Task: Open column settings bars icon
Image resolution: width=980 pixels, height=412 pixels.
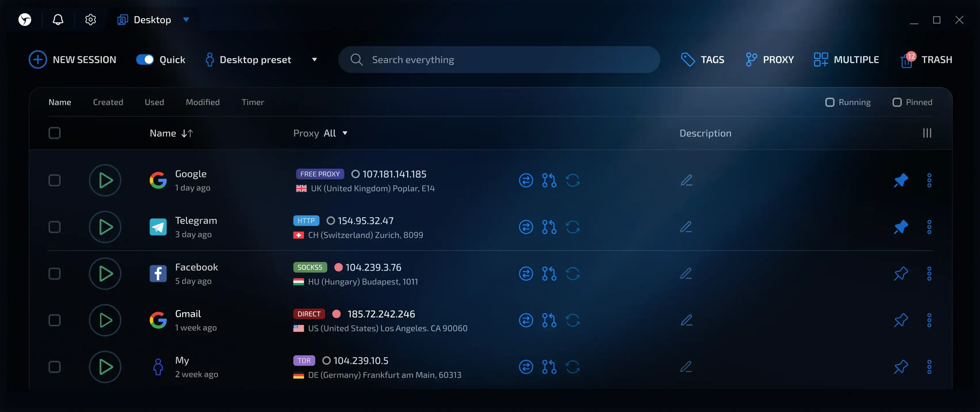Action: click(927, 133)
